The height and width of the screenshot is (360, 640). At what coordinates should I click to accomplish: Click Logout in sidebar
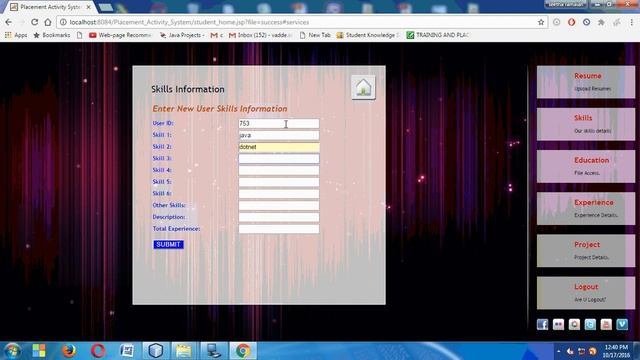[586, 293]
